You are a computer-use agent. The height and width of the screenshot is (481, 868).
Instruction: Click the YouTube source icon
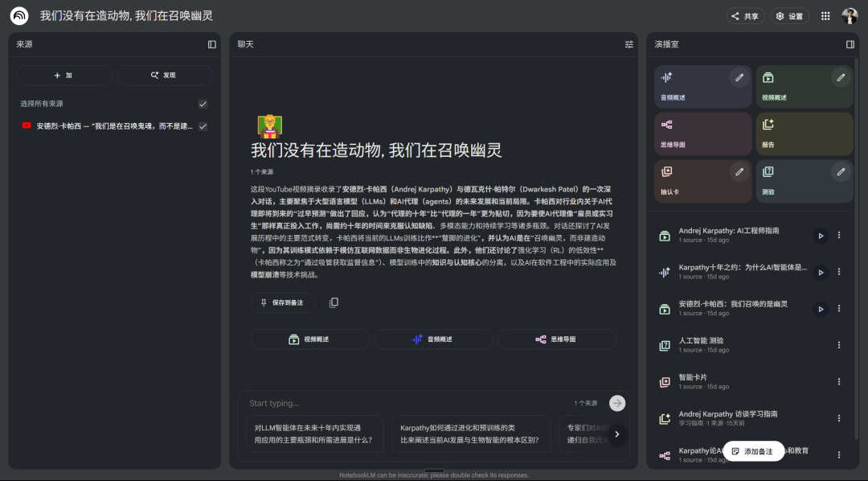(x=26, y=125)
